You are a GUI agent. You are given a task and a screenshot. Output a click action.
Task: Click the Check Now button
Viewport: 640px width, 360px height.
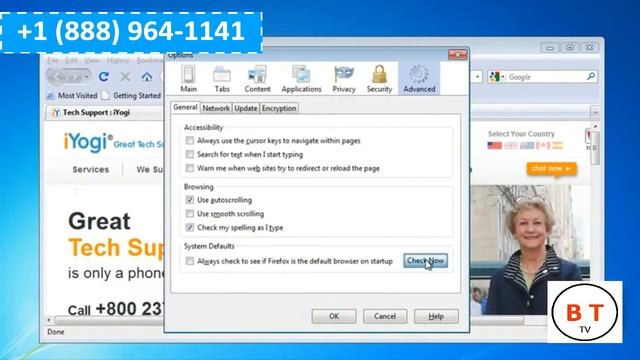(x=425, y=261)
